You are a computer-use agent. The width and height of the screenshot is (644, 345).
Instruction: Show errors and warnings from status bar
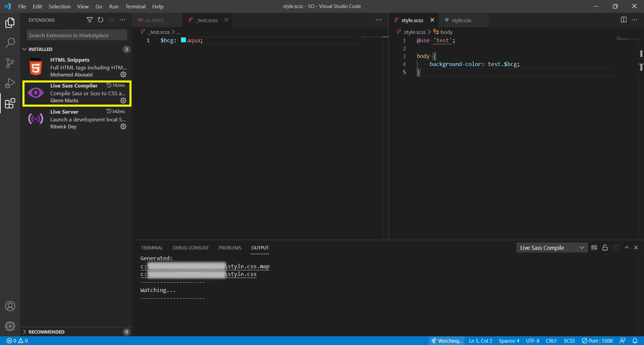[x=17, y=341]
